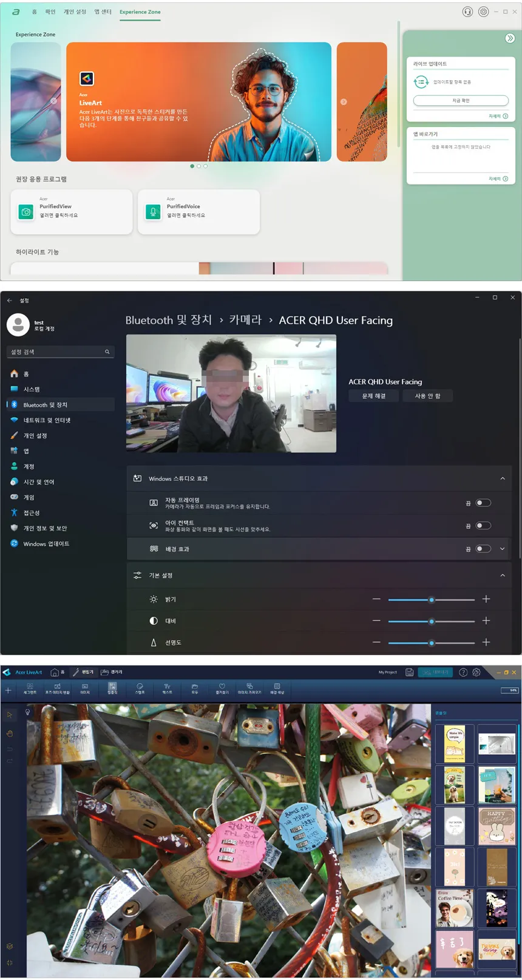The image size is (522, 980).
Task: Select the 스탬프 stamp tool in LiveArt
Action: tap(140, 689)
